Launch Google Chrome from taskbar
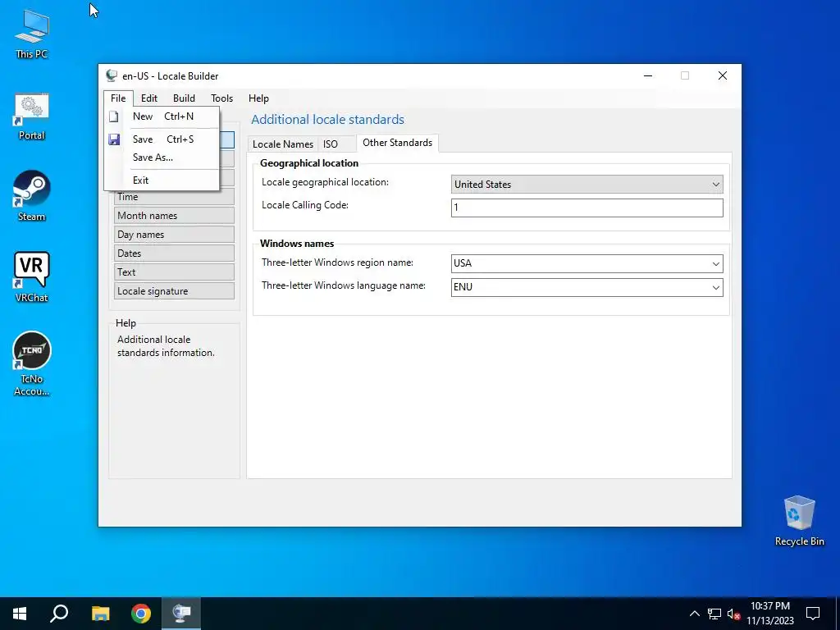This screenshot has height=630, width=840. pyautogui.click(x=141, y=614)
